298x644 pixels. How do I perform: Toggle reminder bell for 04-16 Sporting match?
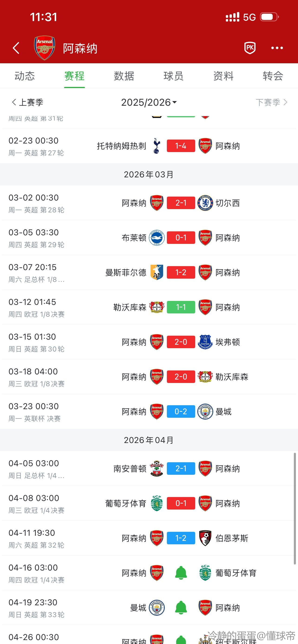(x=181, y=573)
